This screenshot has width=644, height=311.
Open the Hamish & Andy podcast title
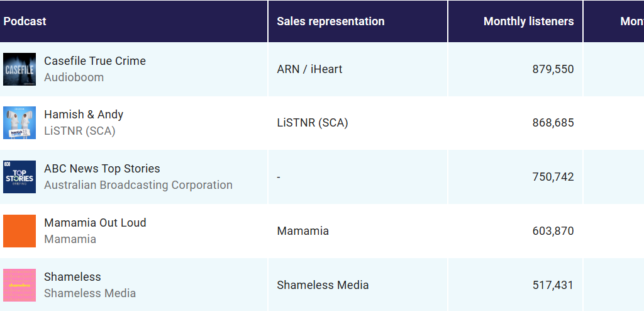point(84,115)
